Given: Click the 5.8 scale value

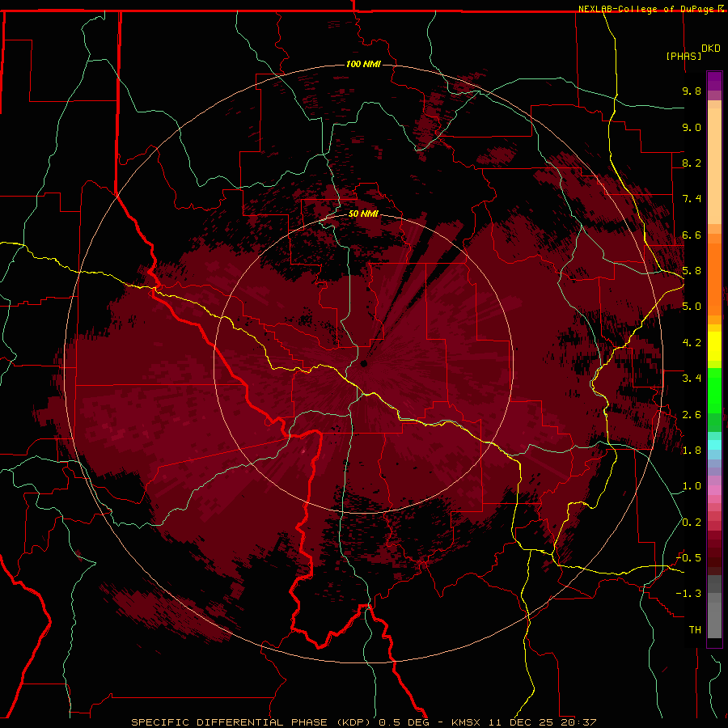Looking at the screenshot, I should 692,271.
